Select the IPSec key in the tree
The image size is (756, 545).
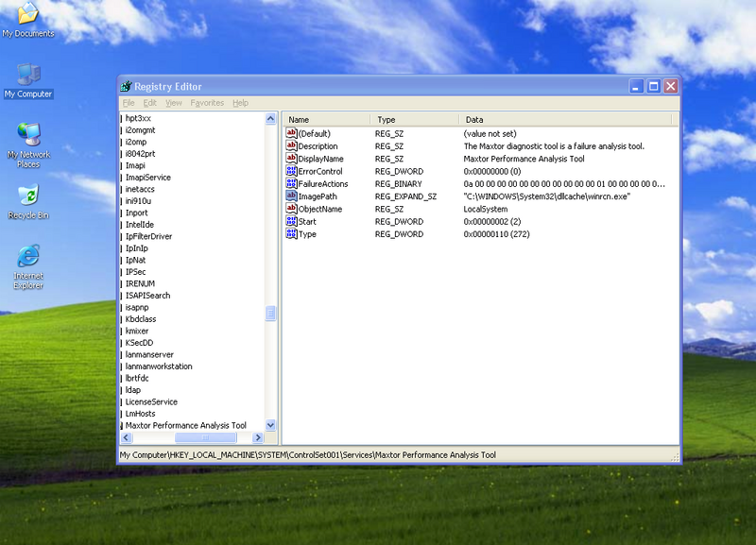[x=135, y=272]
